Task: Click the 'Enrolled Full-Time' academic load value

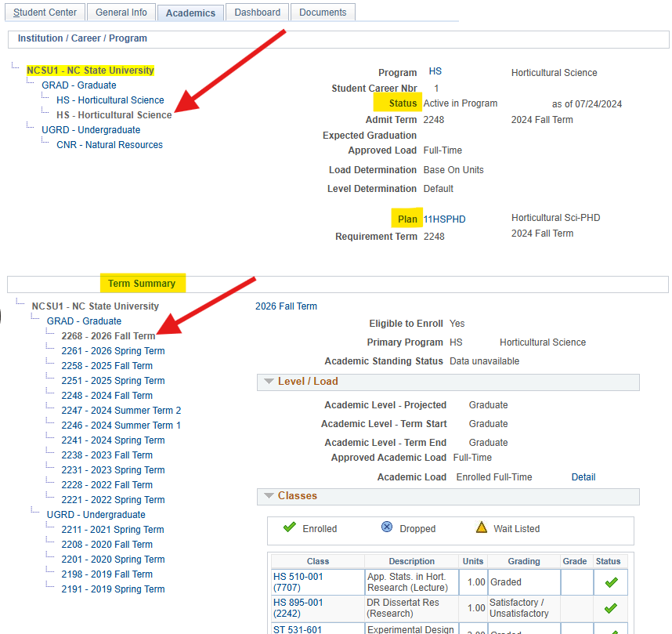Action: click(x=494, y=477)
